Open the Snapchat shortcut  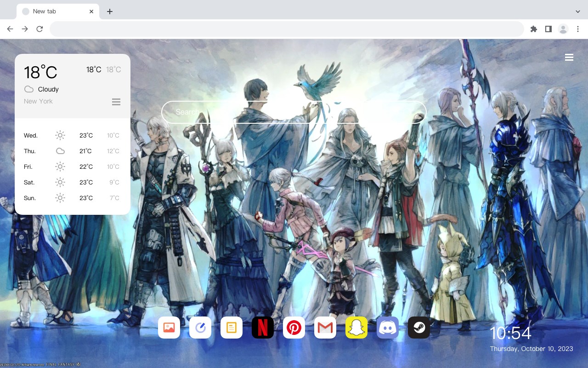point(356,328)
